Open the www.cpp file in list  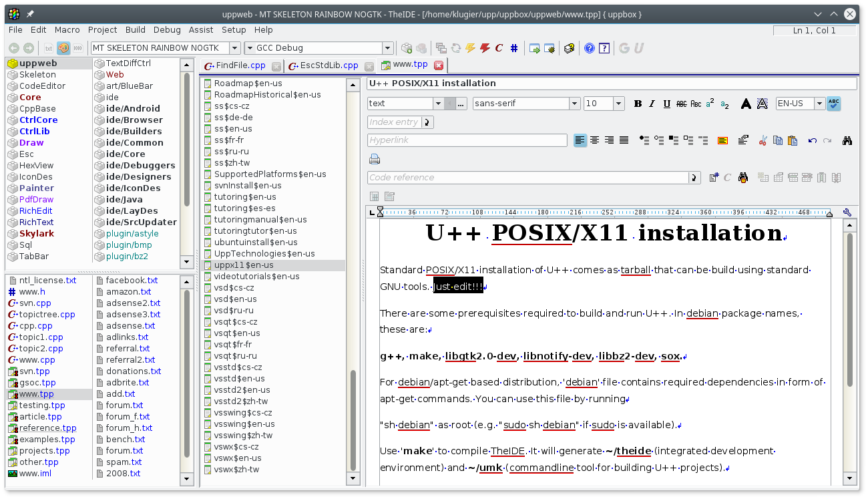37,360
